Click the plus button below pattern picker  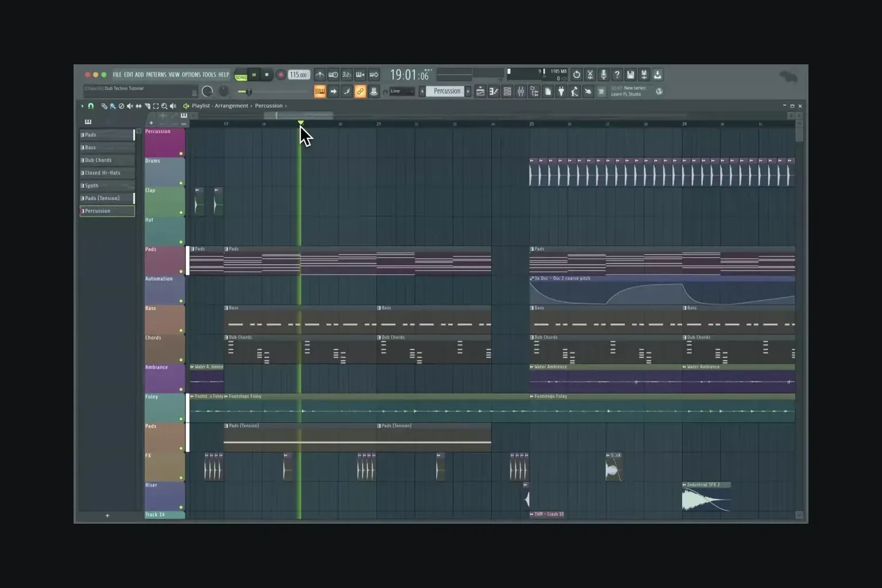point(107,516)
